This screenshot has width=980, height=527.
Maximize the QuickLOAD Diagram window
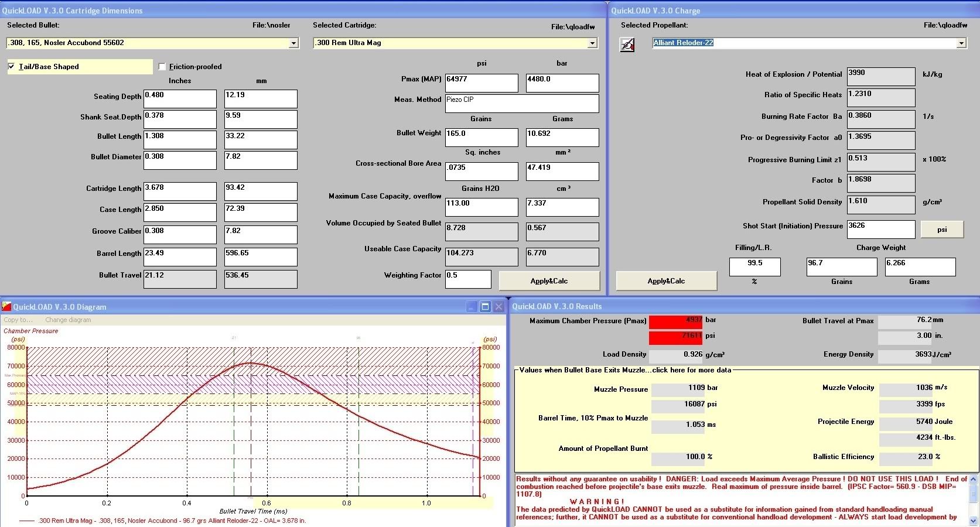tap(485, 307)
